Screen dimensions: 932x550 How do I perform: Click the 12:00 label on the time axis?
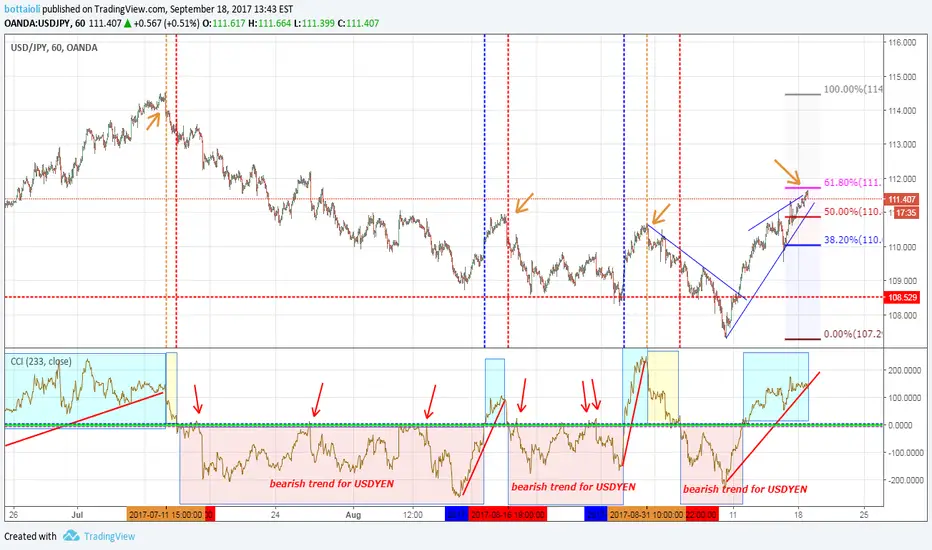point(412,514)
